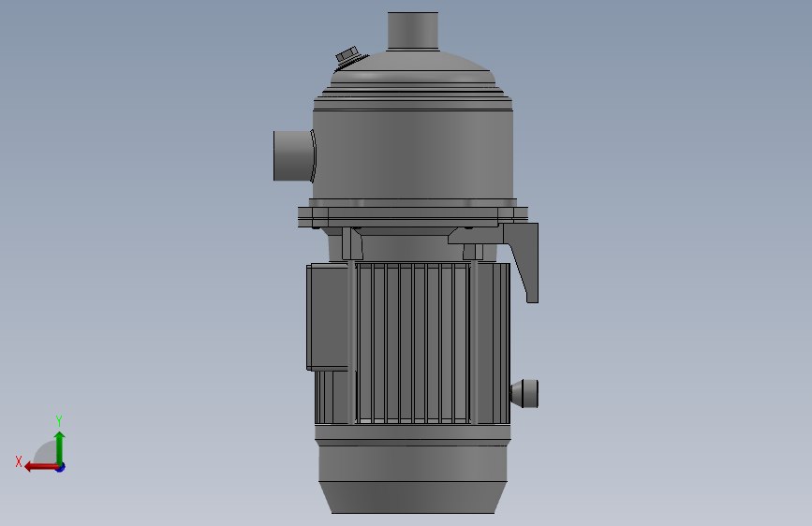This screenshot has height=526, width=812.
Task: Click the blue Z axis dot of triad
Action: pyautogui.click(x=61, y=467)
